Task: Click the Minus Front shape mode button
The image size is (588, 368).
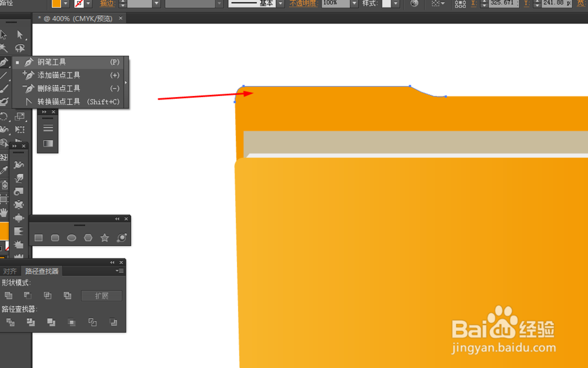Action: (x=28, y=296)
